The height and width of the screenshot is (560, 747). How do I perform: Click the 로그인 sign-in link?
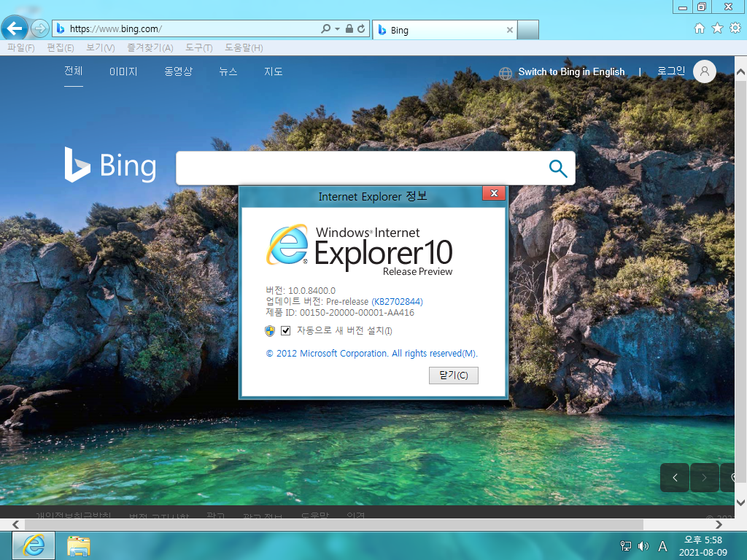point(671,71)
